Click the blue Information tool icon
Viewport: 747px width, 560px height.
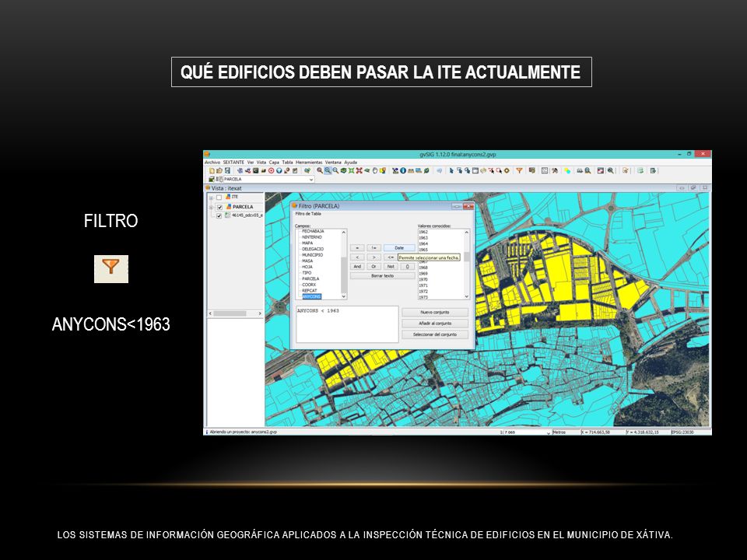pos(402,170)
